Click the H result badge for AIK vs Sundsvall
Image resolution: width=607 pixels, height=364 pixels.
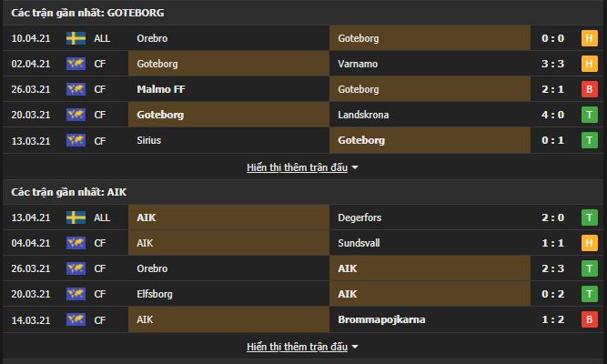588,243
